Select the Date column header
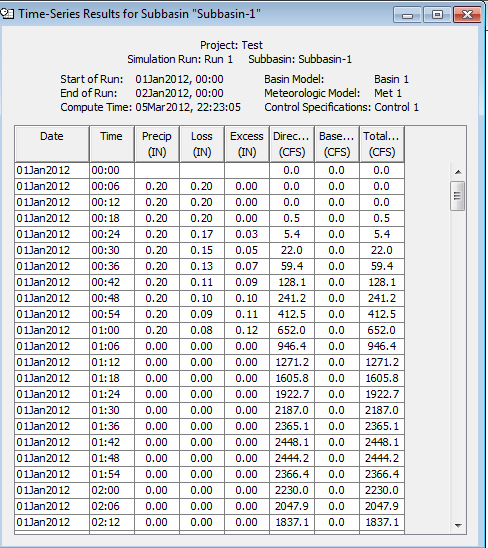Screen dimensions: 488x548 click(x=52, y=144)
